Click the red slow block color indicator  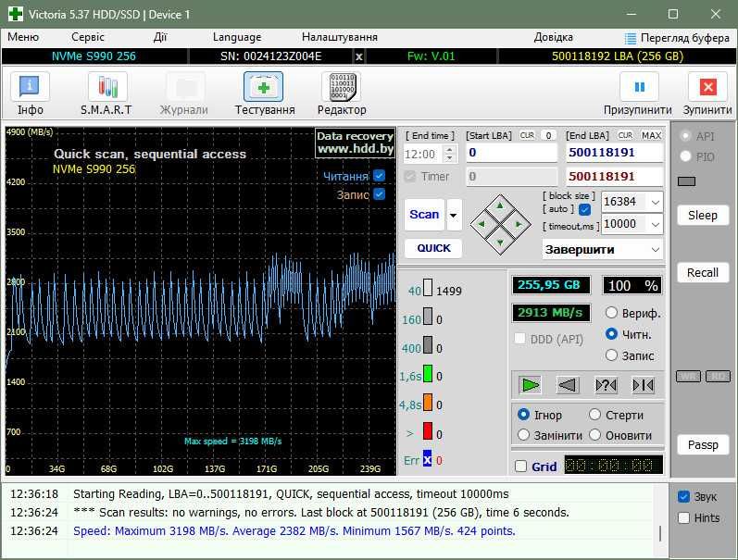[428, 430]
